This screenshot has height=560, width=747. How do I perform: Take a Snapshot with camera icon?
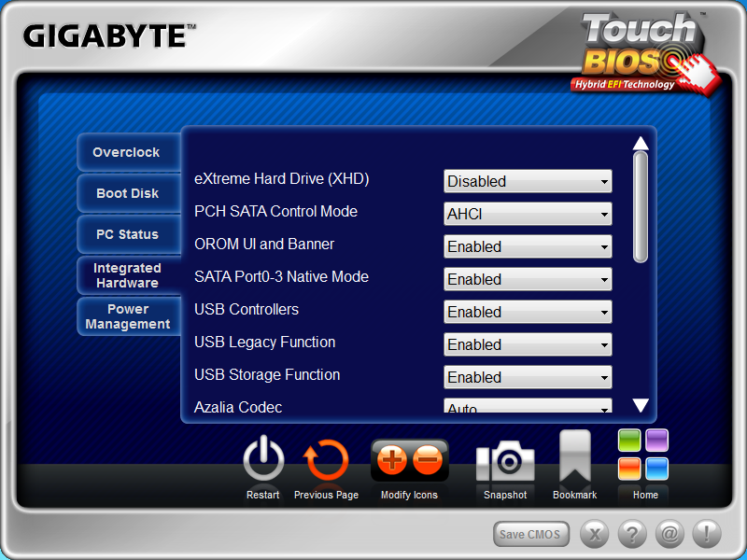505,460
